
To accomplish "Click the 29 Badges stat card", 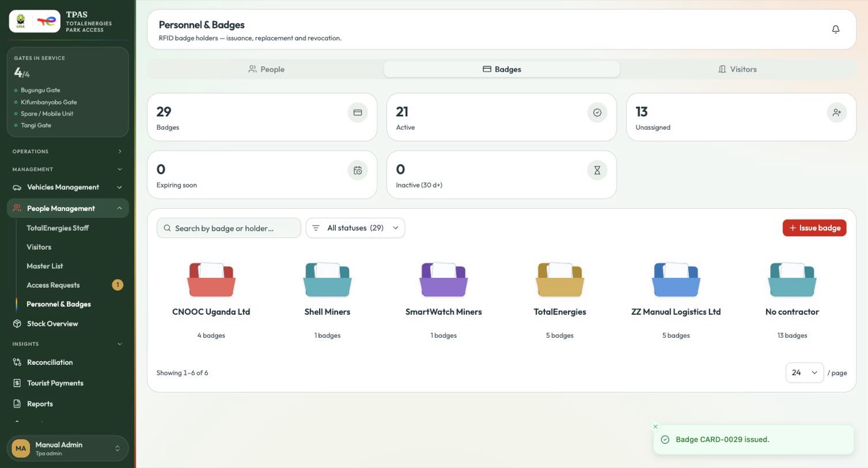I will click(262, 117).
